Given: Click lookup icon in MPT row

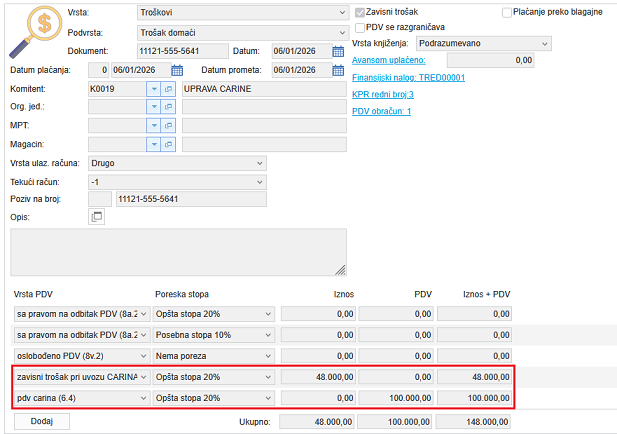Looking at the screenshot, I should [x=169, y=126].
